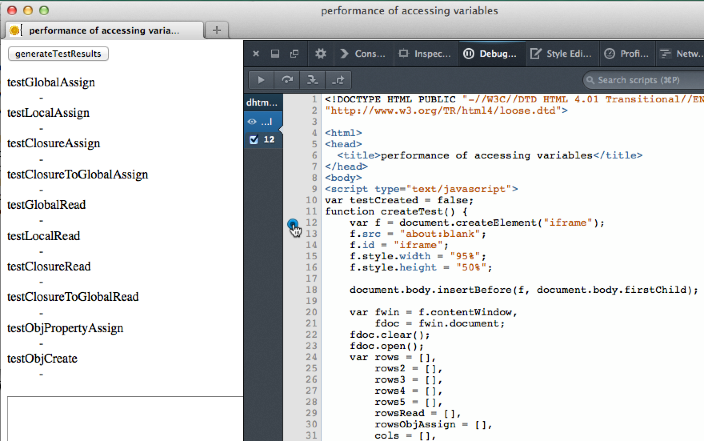Close the developer tools panel

256,54
